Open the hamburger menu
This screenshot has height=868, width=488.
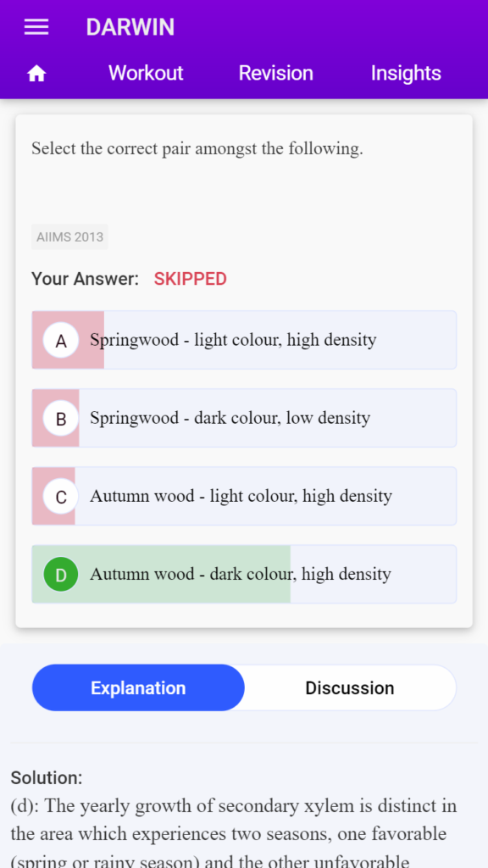click(x=36, y=27)
